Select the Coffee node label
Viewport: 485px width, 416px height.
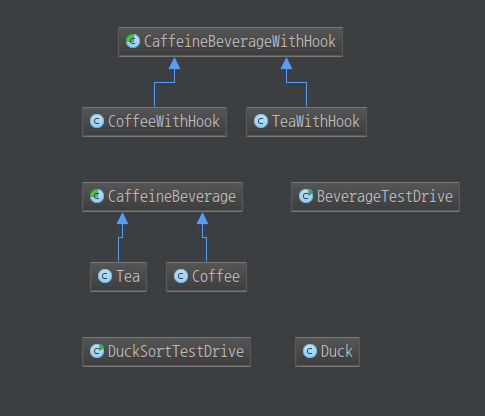[x=216, y=277]
